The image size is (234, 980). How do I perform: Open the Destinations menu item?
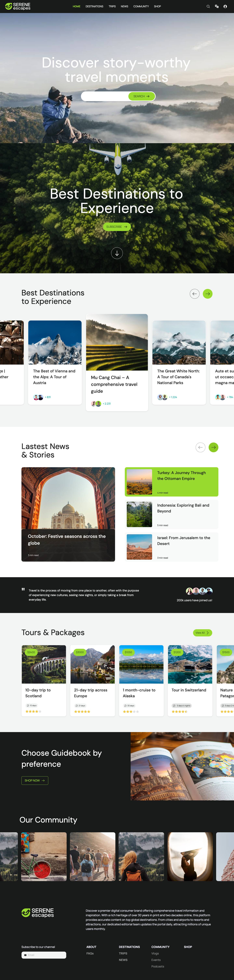click(94, 7)
